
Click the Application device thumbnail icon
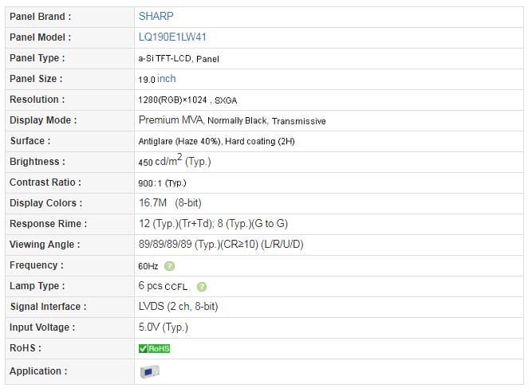coord(150,371)
